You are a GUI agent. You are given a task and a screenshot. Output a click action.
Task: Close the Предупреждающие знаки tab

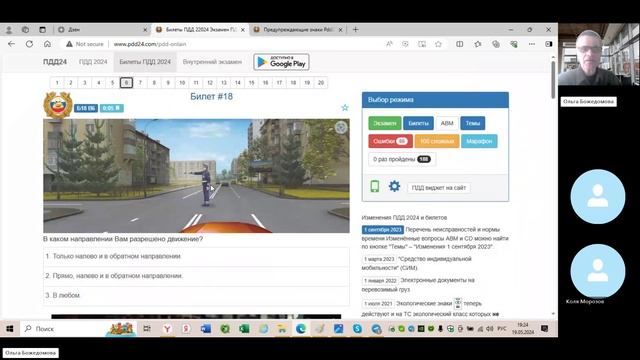pyautogui.click(x=340, y=30)
